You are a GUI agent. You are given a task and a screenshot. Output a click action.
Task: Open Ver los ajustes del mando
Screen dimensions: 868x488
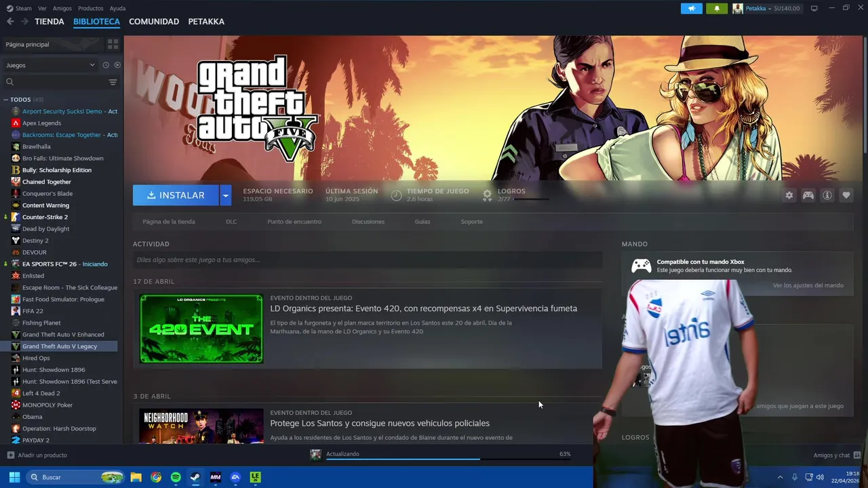(808, 285)
